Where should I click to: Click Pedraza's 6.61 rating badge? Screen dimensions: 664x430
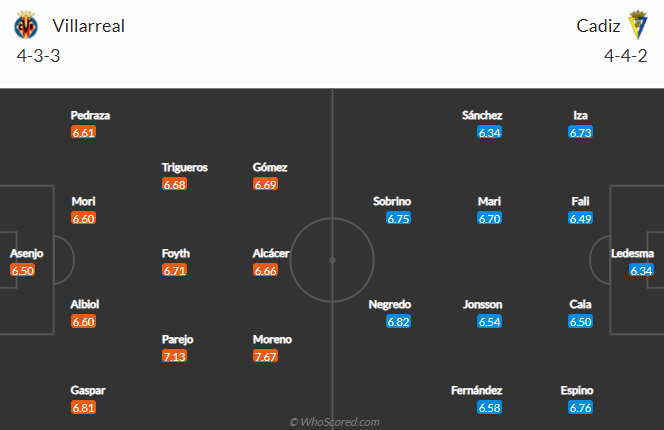pos(84,132)
